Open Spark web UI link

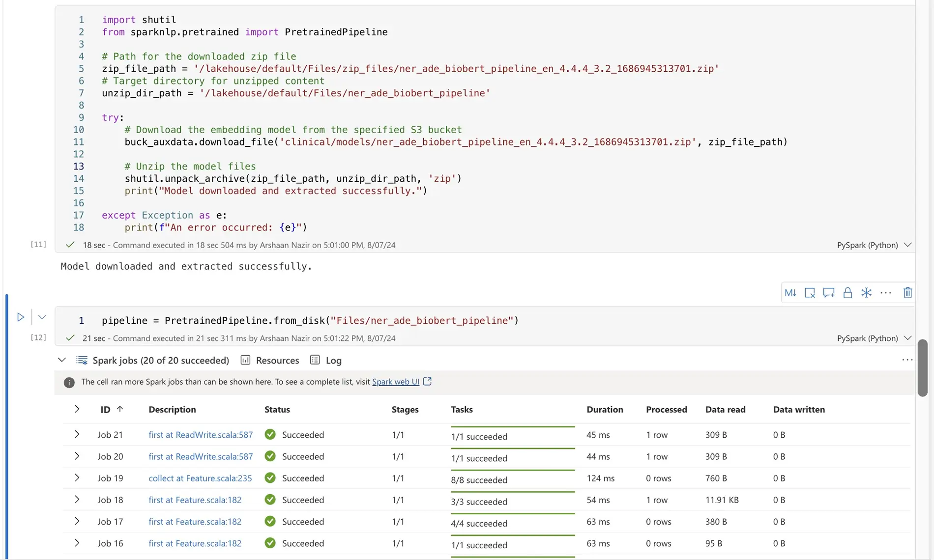396,382
